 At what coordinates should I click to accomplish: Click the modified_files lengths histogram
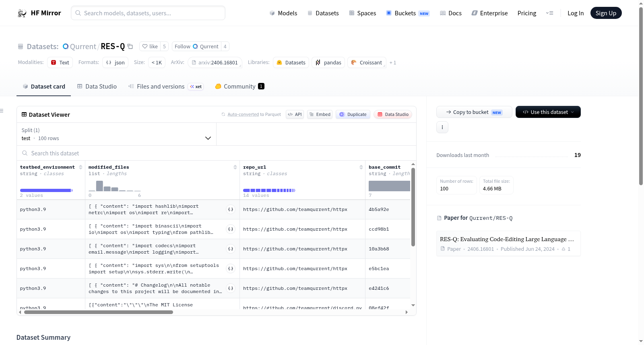[x=115, y=186]
